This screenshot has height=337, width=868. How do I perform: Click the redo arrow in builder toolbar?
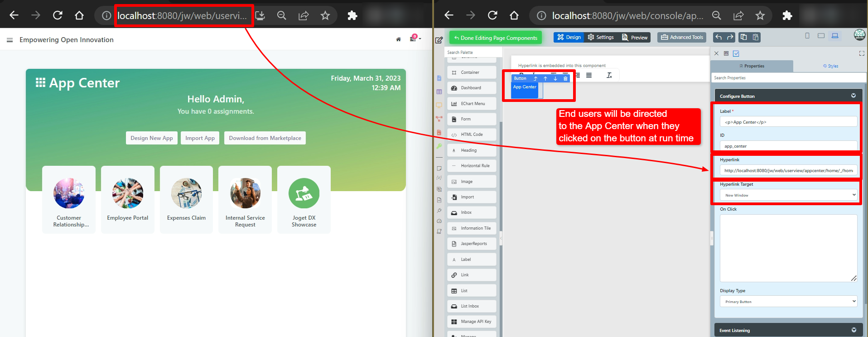730,37
